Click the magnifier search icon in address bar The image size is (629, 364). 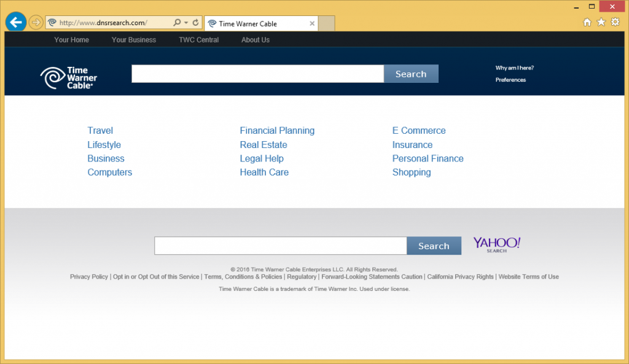(x=176, y=23)
